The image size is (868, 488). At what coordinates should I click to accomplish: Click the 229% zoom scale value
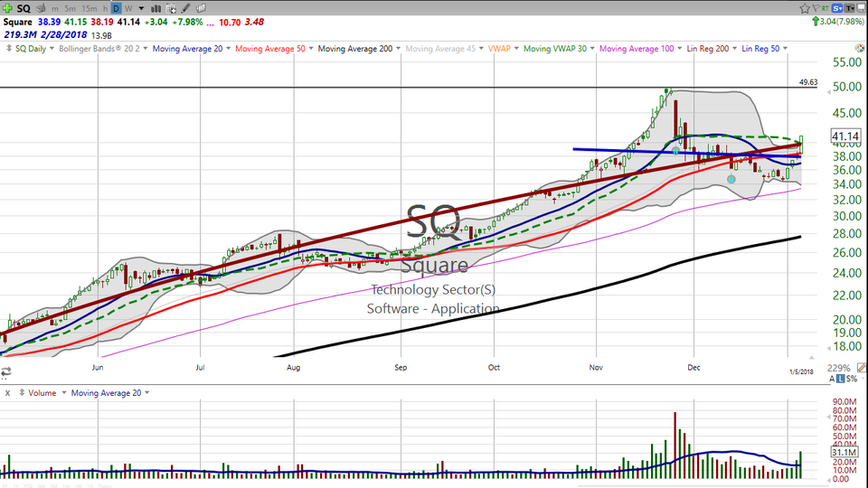[839, 368]
